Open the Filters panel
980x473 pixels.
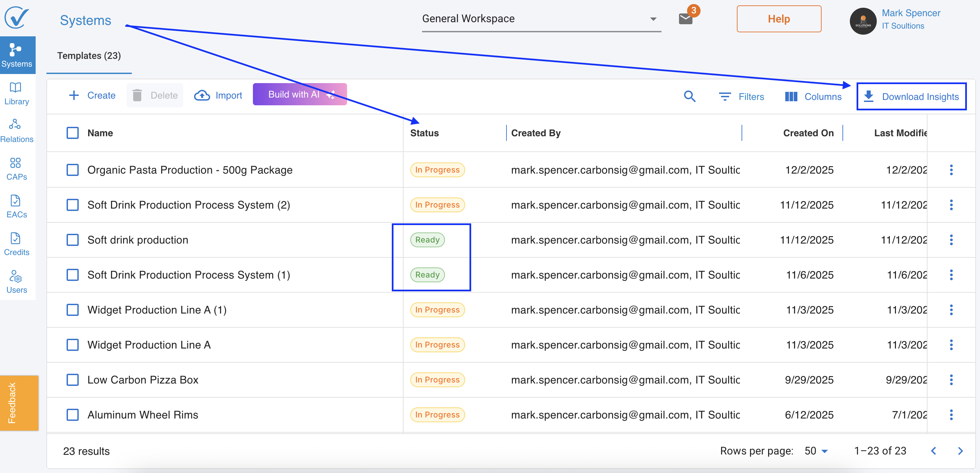point(741,97)
